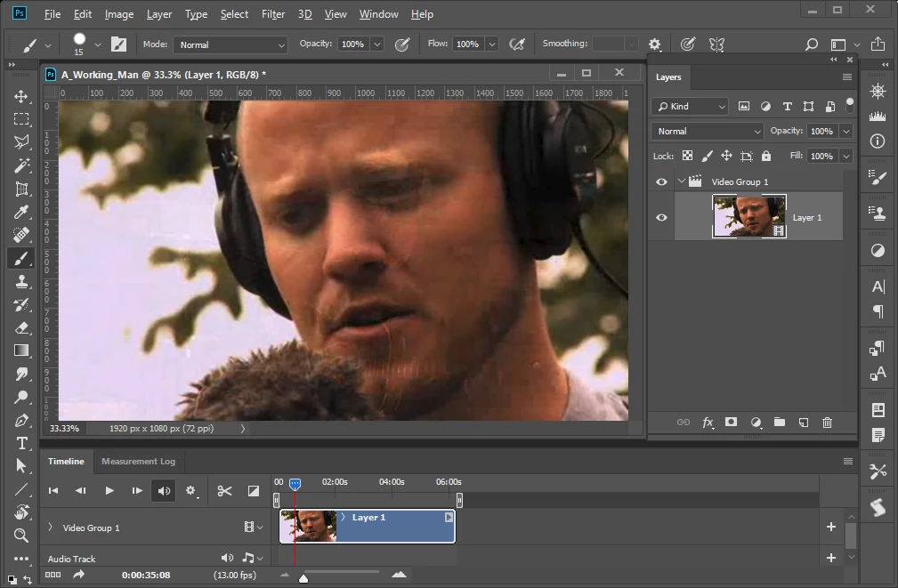Select the Eraser tool

tap(21, 327)
